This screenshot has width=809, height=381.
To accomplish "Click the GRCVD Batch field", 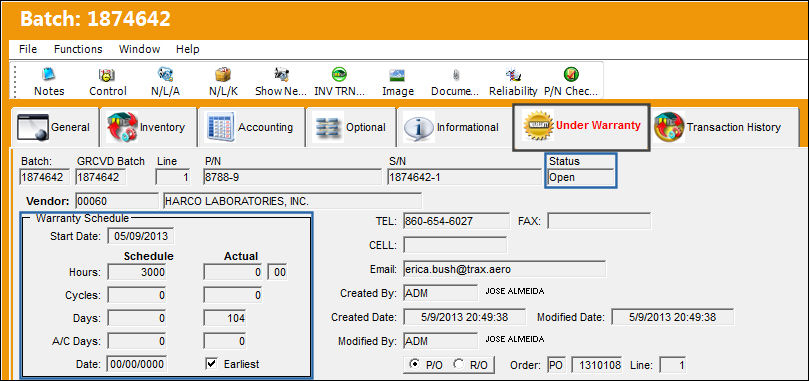I will point(100,177).
